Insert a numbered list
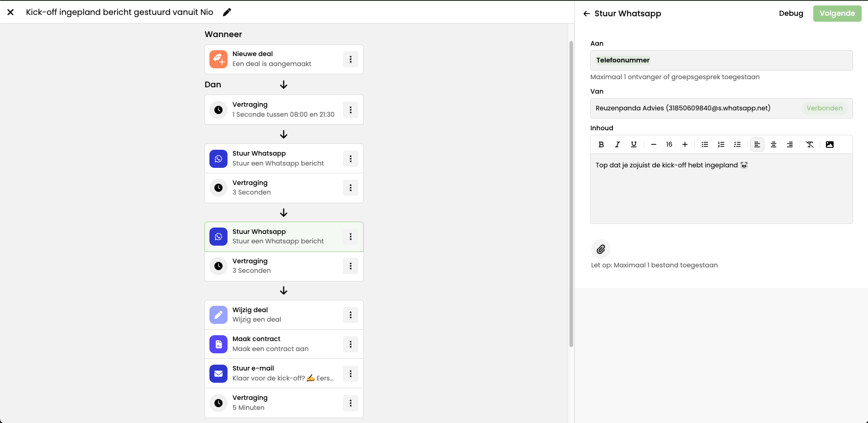 click(x=721, y=144)
